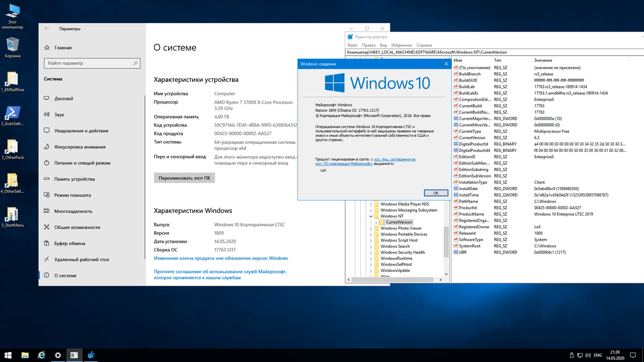Open Справка menu in Registry Editor
This screenshot has width=644, height=362.
pyautogui.click(x=424, y=45)
